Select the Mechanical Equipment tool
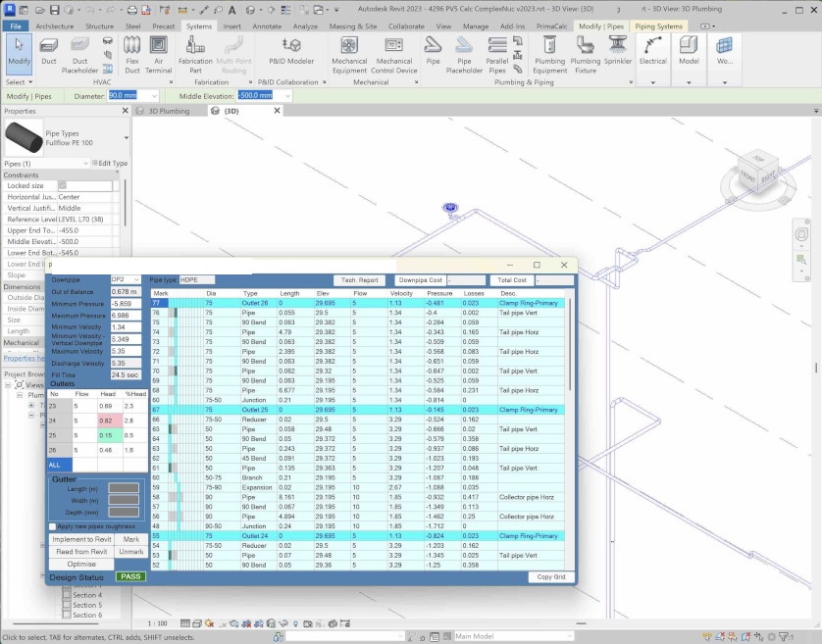The width and height of the screenshot is (822, 644). point(349,55)
